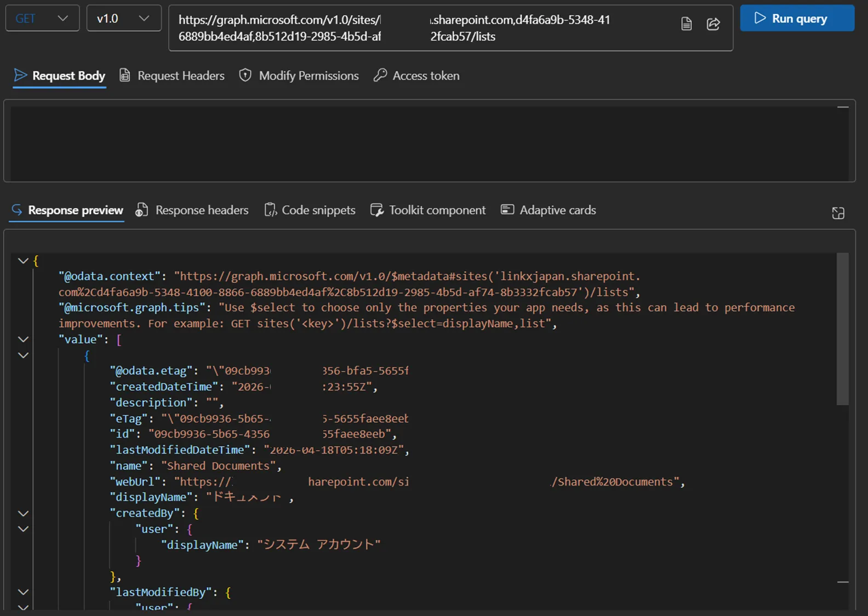Switch to the Request Body tab
The width and height of the screenshot is (868, 616).
point(60,76)
